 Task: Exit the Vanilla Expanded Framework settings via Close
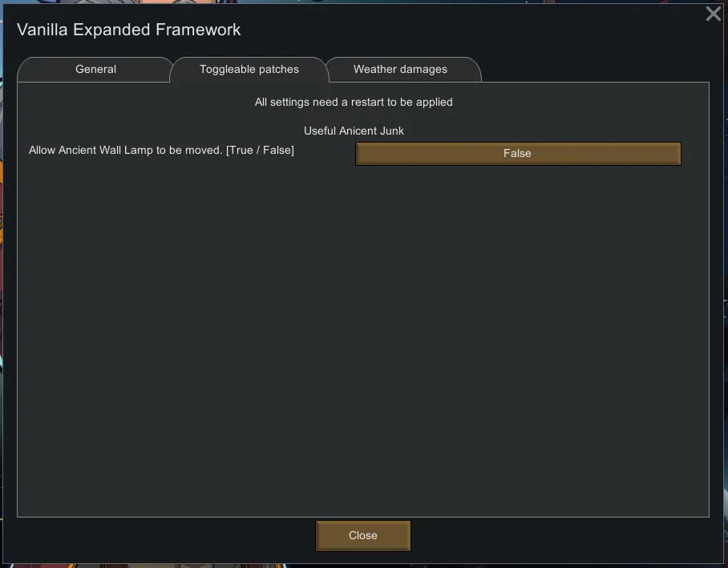362,535
